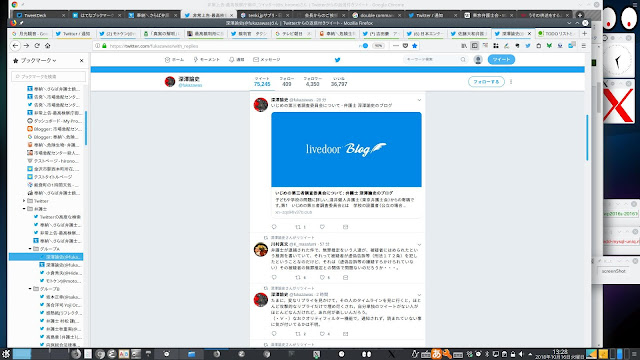Like the livedoor Blog tweet
The height and width of the screenshot is (360, 640).
coord(322,227)
